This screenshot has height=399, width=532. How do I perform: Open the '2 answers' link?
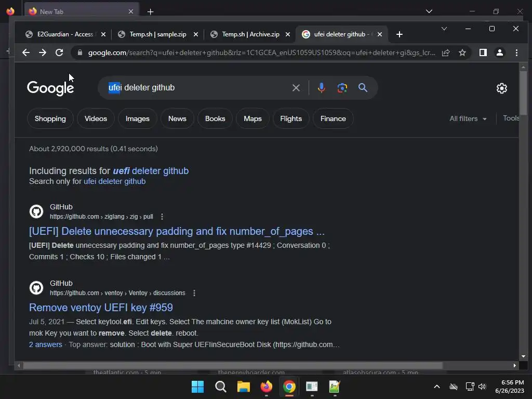(46, 344)
